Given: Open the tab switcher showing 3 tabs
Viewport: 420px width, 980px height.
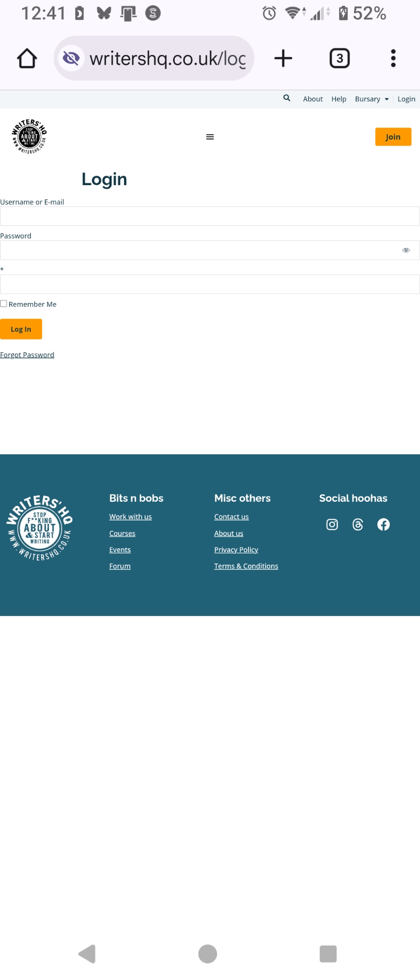Looking at the screenshot, I should (x=339, y=58).
